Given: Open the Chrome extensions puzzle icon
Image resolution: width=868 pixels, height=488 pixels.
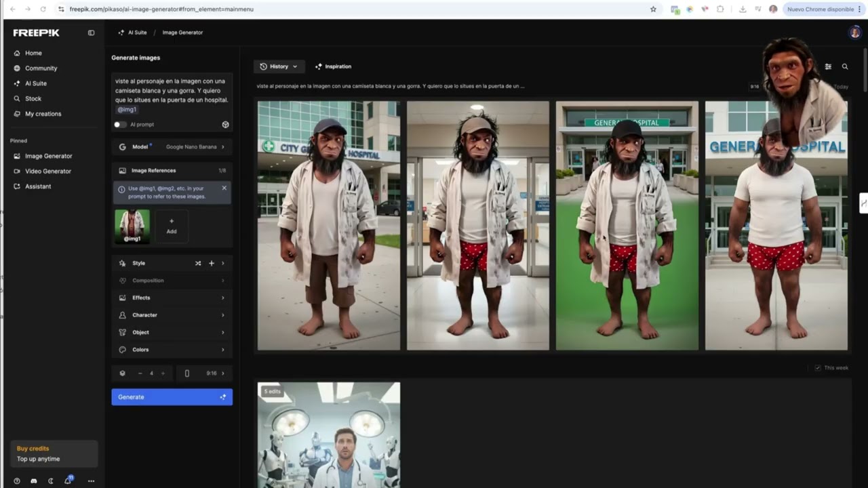Looking at the screenshot, I should (720, 9).
